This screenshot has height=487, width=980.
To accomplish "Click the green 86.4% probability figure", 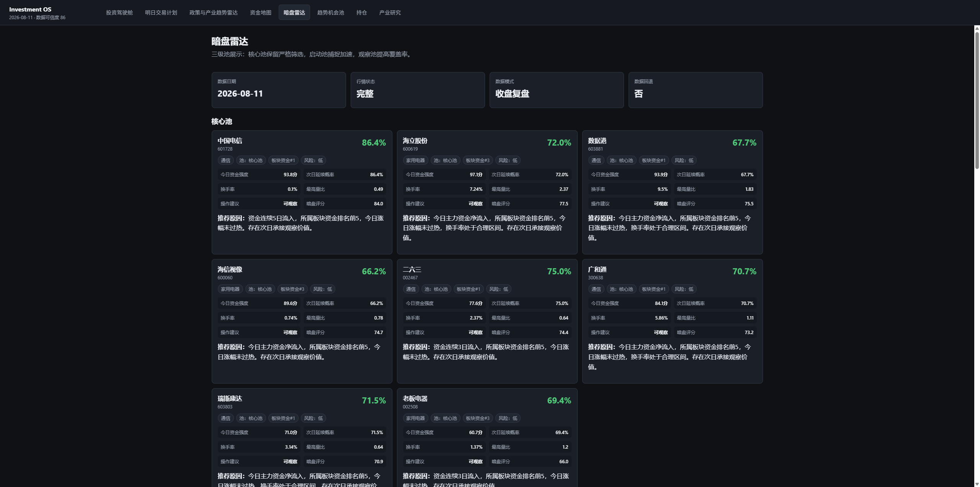I will pyautogui.click(x=374, y=143).
